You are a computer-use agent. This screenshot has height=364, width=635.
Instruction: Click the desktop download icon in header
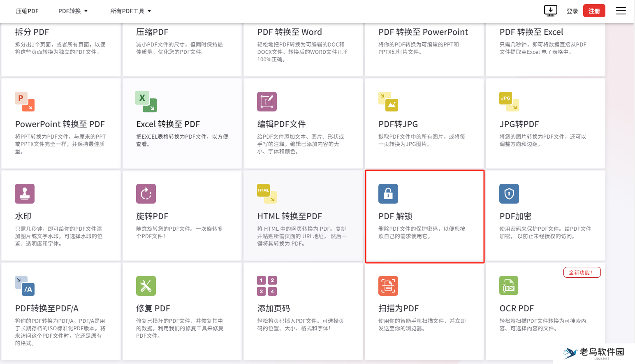click(x=551, y=11)
